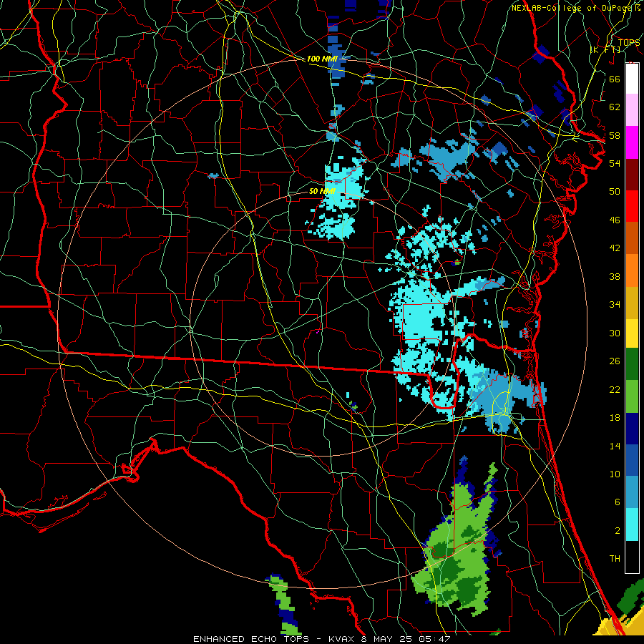Select the '22' legend value
This screenshot has height=644, width=644.
tap(615, 389)
